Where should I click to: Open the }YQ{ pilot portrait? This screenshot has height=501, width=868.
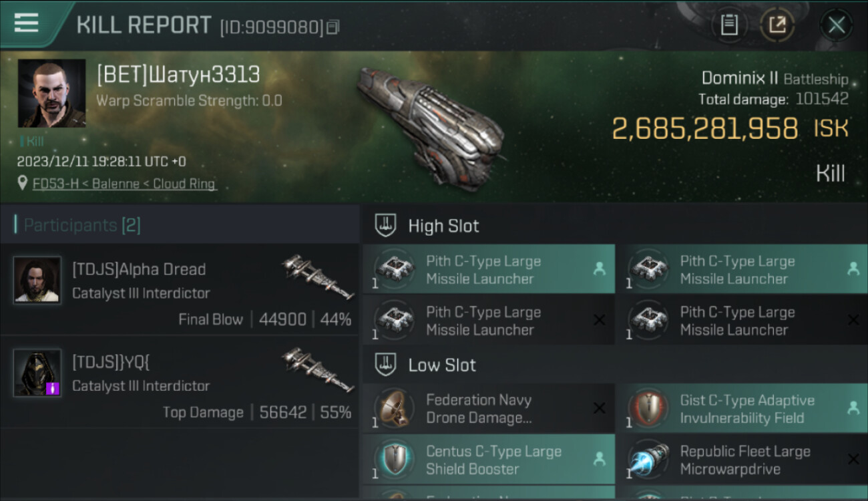[x=37, y=373]
